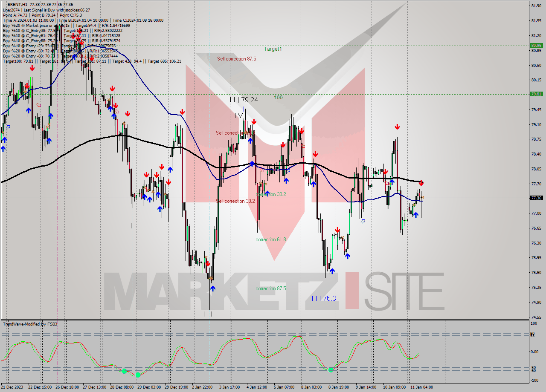Click the green 'correction 61.8' label
Viewport: 546px width, 392px height.
271,239
